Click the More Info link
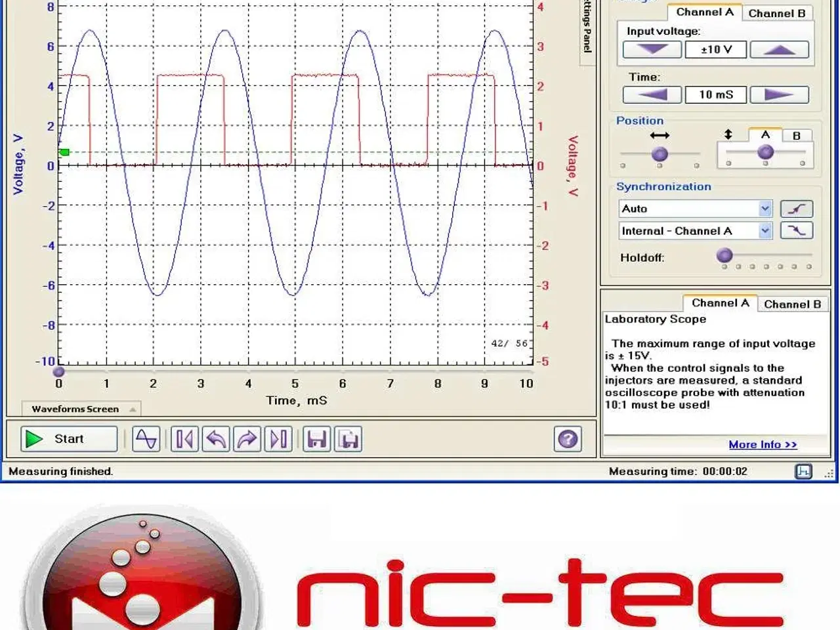This screenshot has height=630, width=840. (763, 444)
